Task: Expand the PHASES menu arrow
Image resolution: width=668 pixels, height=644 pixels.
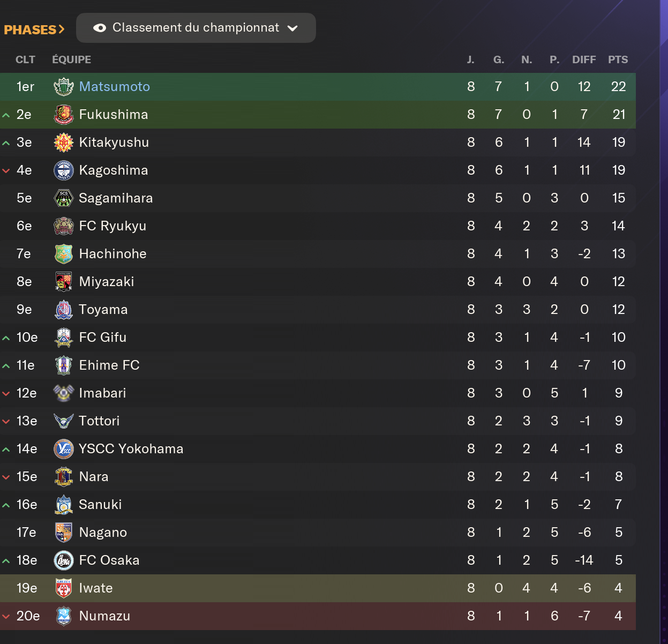Action: pos(62,29)
